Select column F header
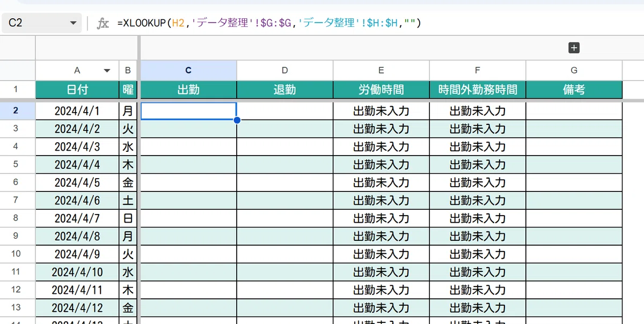This screenshot has height=324, width=644. pyautogui.click(x=478, y=70)
